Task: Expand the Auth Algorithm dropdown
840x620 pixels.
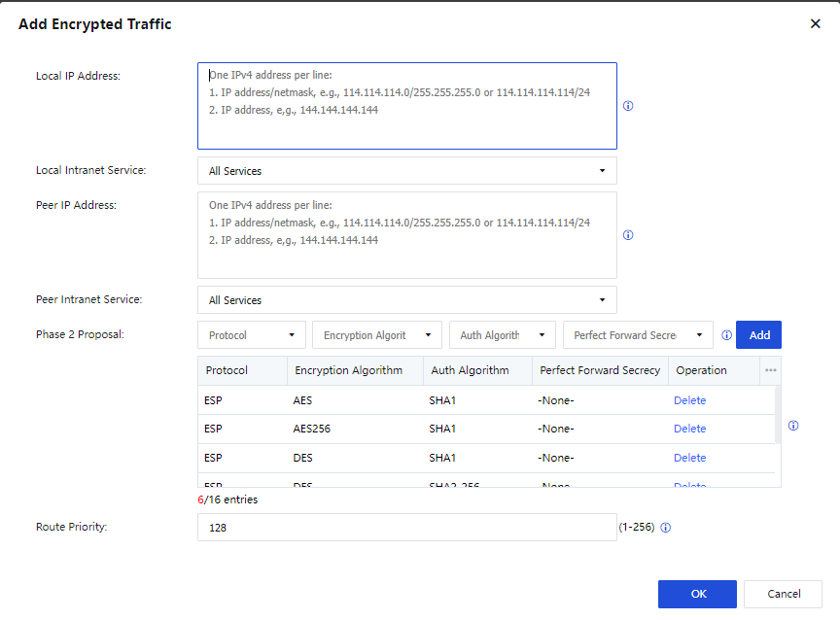Action: click(x=502, y=335)
